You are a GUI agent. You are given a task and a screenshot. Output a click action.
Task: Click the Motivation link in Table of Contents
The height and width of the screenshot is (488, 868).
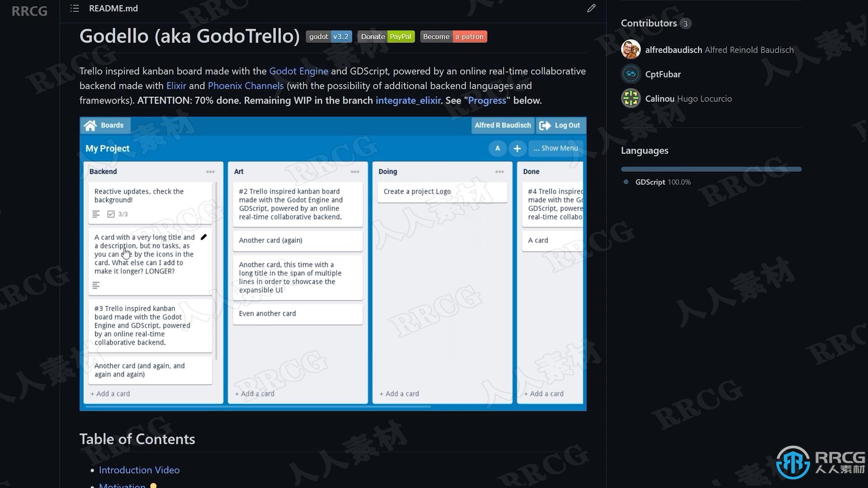[122, 485]
